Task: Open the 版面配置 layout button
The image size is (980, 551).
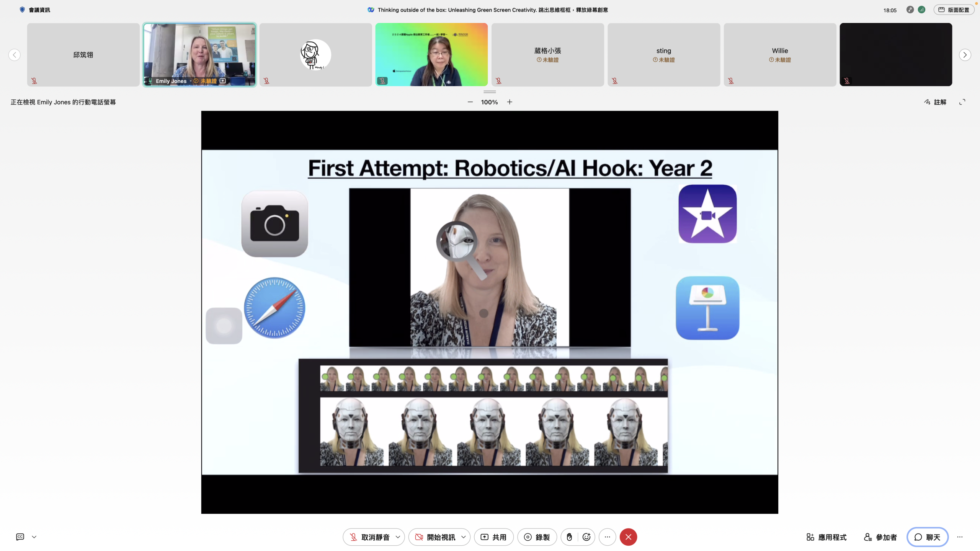Action: click(954, 10)
